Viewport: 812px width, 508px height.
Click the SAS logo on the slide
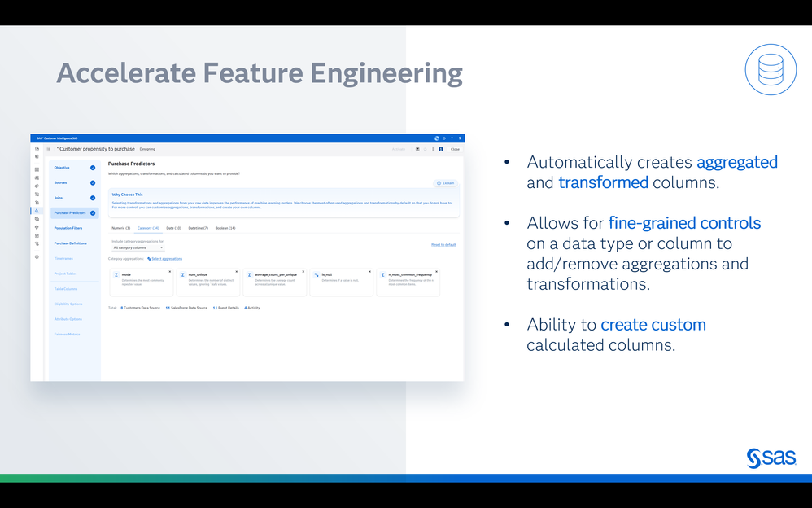[771, 458]
